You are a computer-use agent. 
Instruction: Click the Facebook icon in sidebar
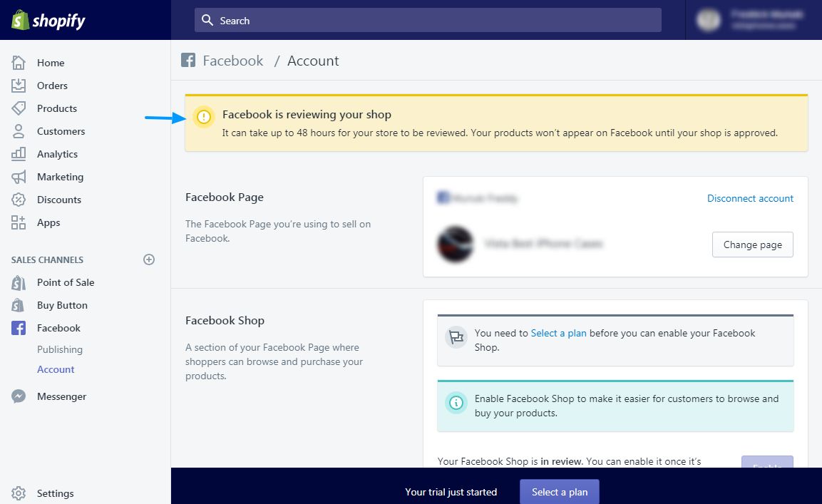click(x=19, y=328)
